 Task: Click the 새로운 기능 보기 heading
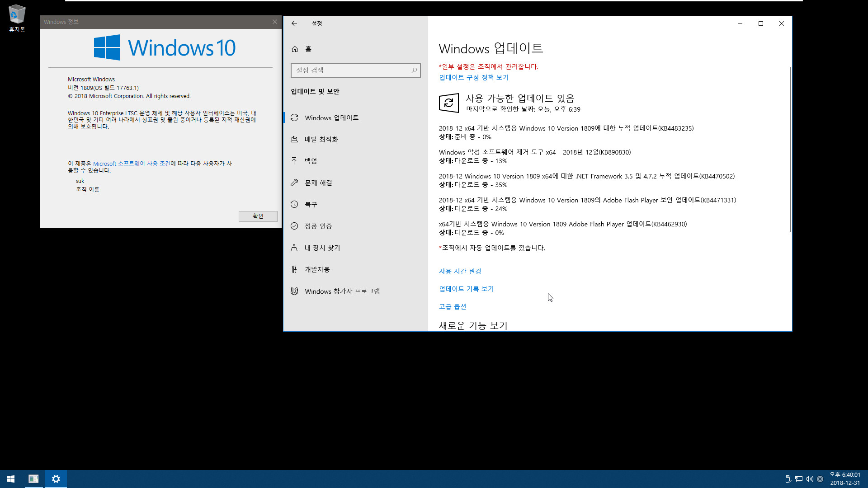[x=473, y=325]
